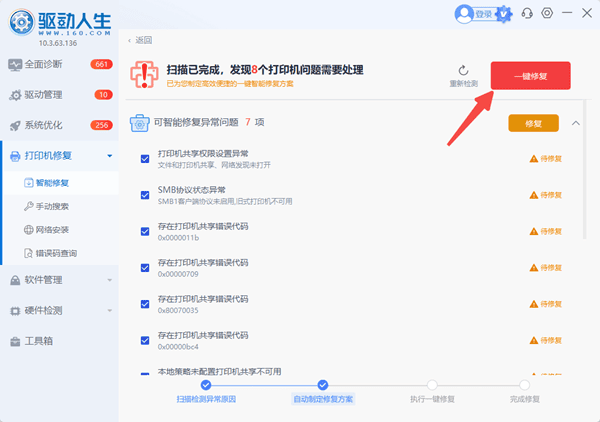Select 网络安装 submenu item
The image size is (600, 422).
click(61, 230)
